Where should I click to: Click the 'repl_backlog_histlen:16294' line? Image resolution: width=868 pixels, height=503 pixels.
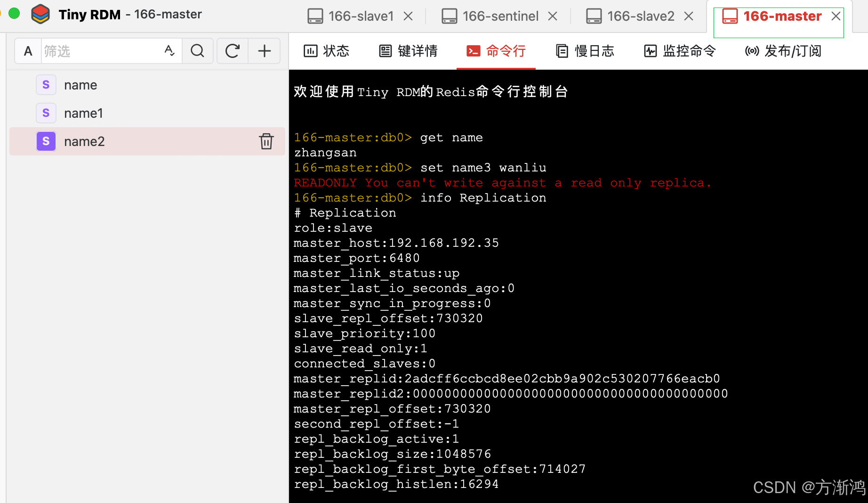396,484
